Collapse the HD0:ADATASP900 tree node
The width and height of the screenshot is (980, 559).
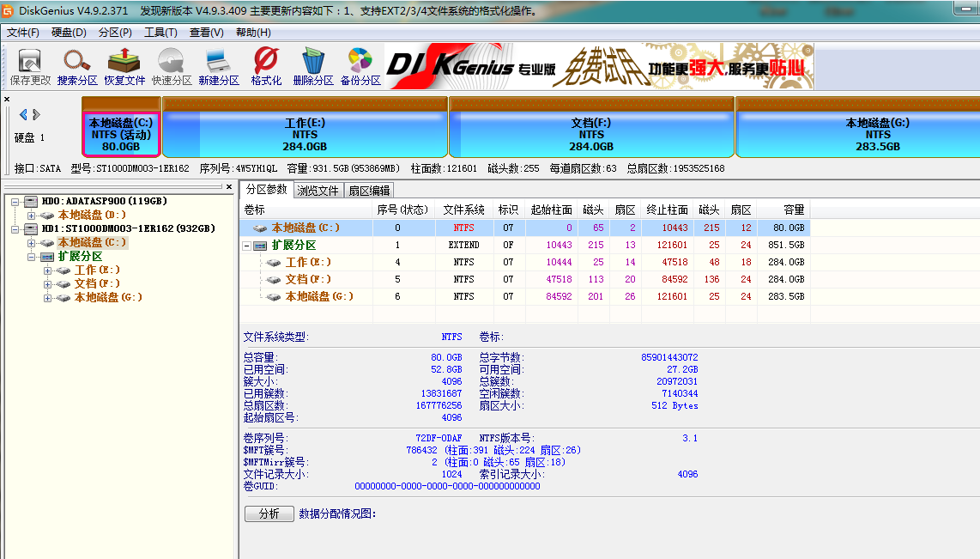15,201
